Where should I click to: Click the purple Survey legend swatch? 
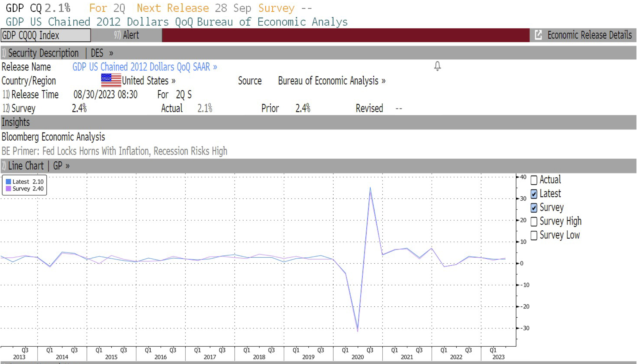8,189
